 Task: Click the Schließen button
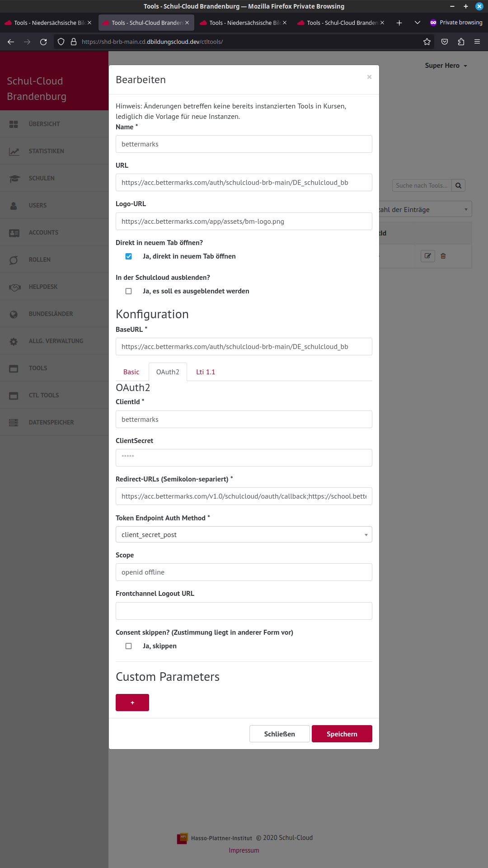279,734
